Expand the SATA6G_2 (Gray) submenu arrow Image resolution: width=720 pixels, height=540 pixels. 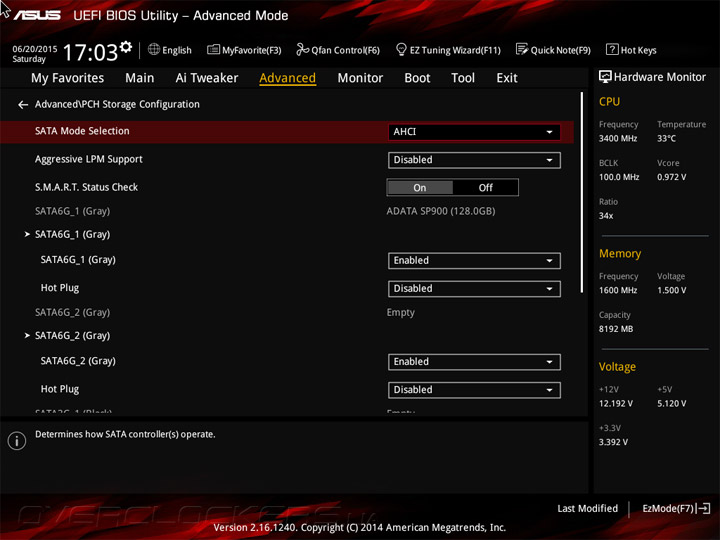coord(27,336)
